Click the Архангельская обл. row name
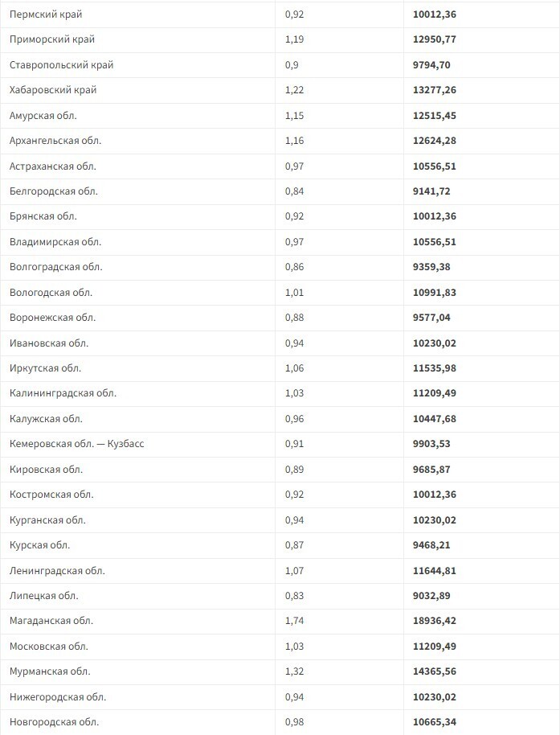560x735 pixels. (x=55, y=141)
